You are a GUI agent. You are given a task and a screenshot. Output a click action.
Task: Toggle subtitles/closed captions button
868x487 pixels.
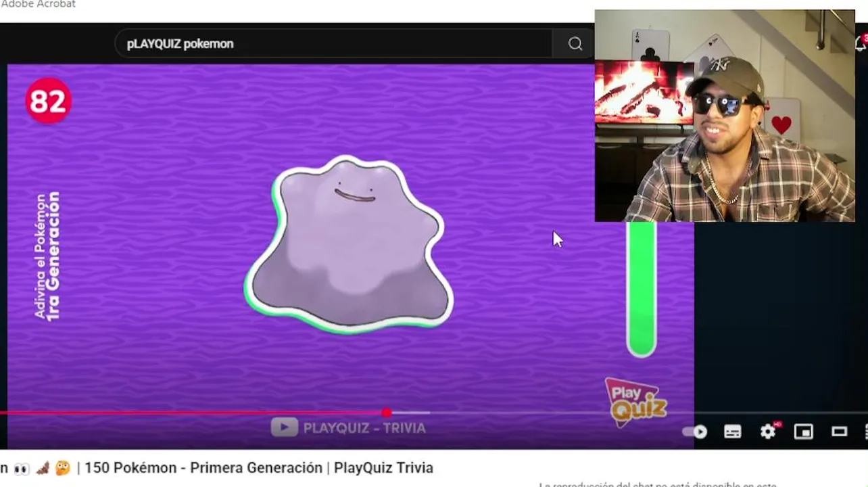click(x=732, y=432)
